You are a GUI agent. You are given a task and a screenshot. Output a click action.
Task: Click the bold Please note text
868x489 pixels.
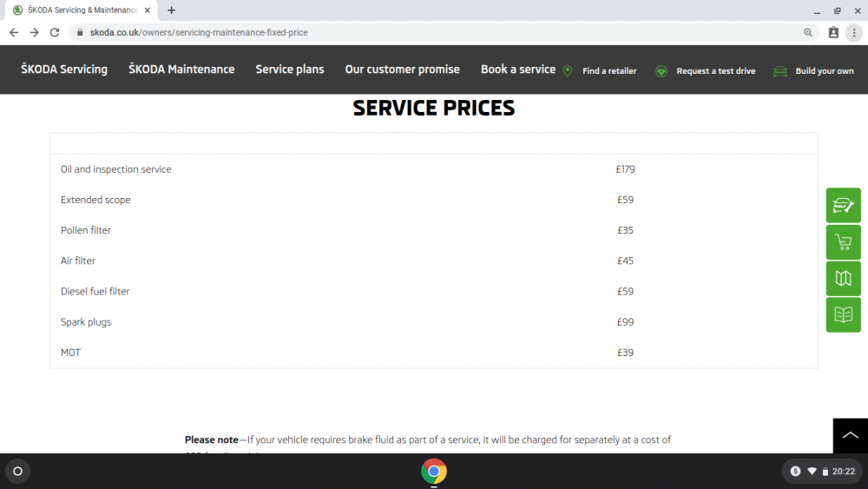[x=212, y=439]
